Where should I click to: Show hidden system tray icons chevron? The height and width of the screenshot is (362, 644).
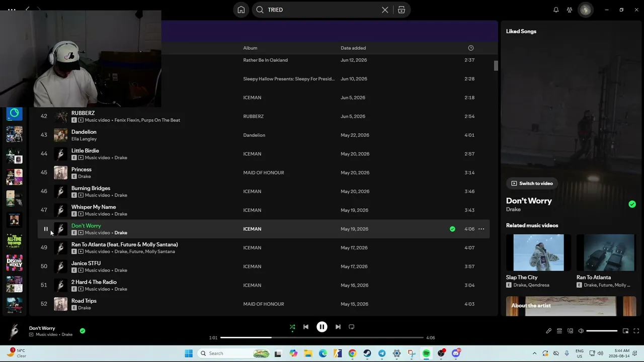(534, 353)
